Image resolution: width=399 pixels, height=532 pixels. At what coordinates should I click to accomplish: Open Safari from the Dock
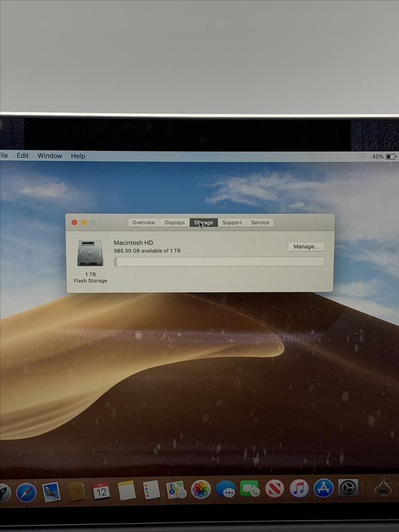[x=27, y=493]
